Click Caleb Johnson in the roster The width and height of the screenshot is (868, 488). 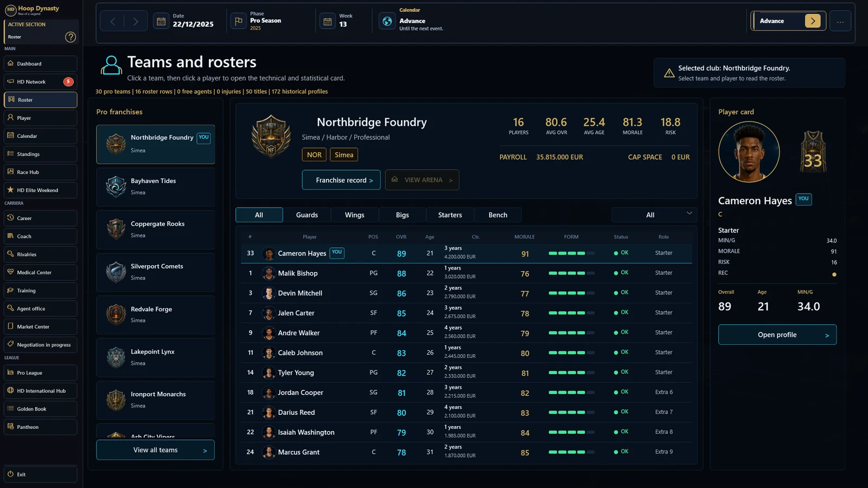pyautogui.click(x=467, y=352)
